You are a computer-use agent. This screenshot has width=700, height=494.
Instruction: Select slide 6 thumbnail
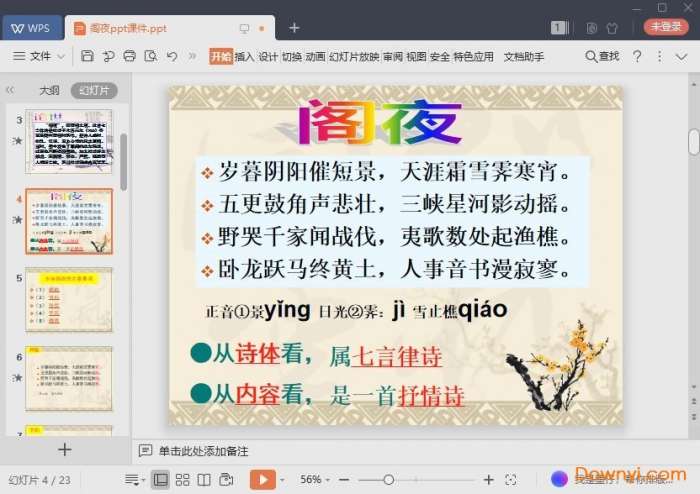point(69,378)
